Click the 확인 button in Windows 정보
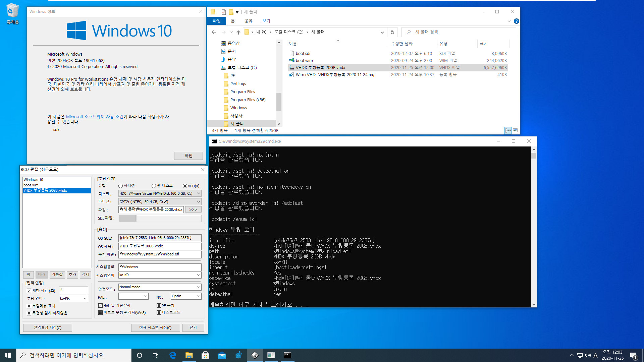This screenshot has height=362, width=644. 189,156
